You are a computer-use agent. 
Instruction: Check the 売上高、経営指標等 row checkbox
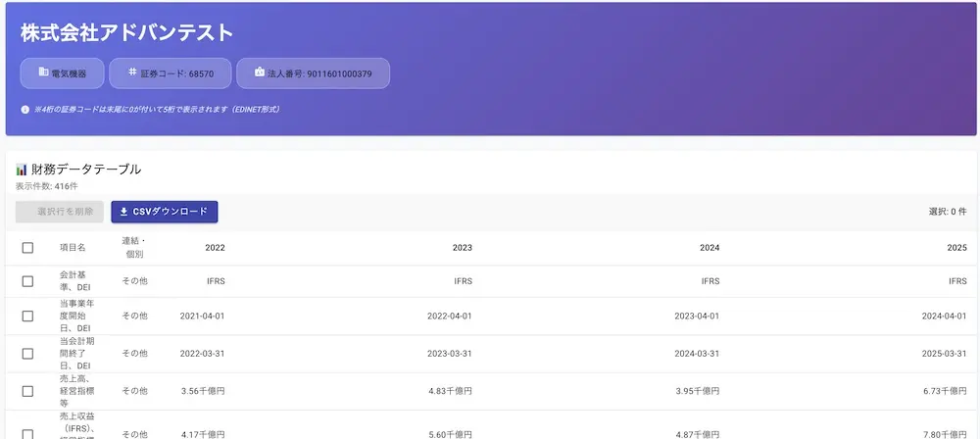point(27,391)
